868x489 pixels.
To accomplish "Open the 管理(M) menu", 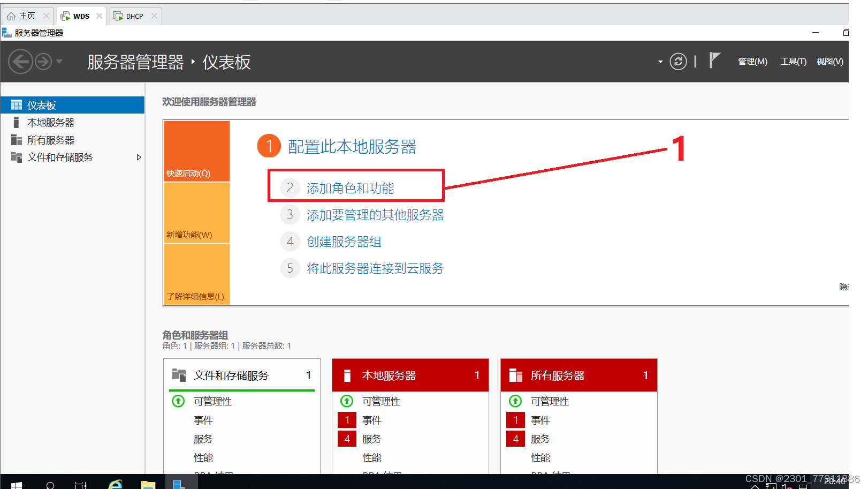I will coord(752,62).
